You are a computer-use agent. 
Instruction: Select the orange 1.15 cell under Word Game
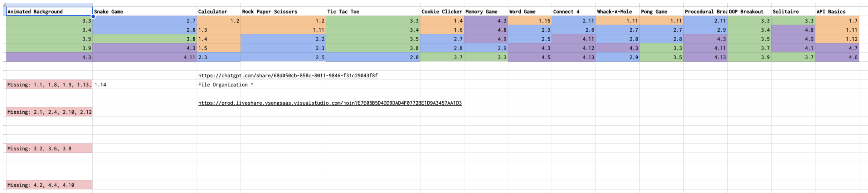530,21
